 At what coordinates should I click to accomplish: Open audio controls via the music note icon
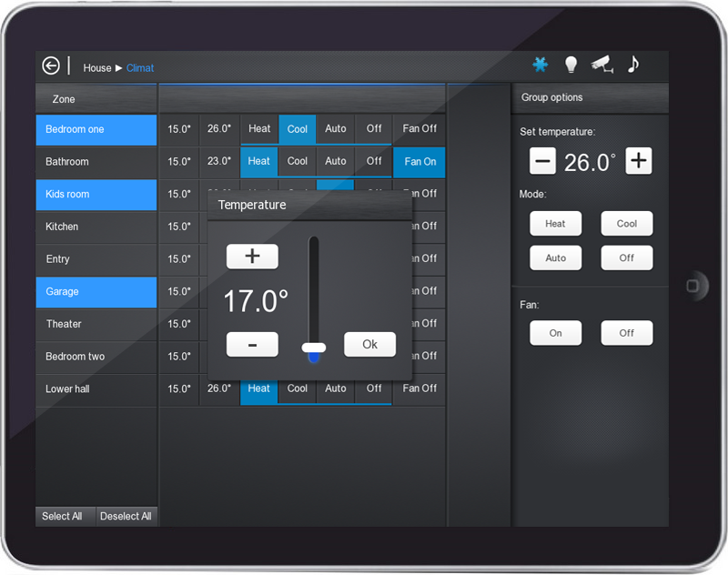click(633, 65)
